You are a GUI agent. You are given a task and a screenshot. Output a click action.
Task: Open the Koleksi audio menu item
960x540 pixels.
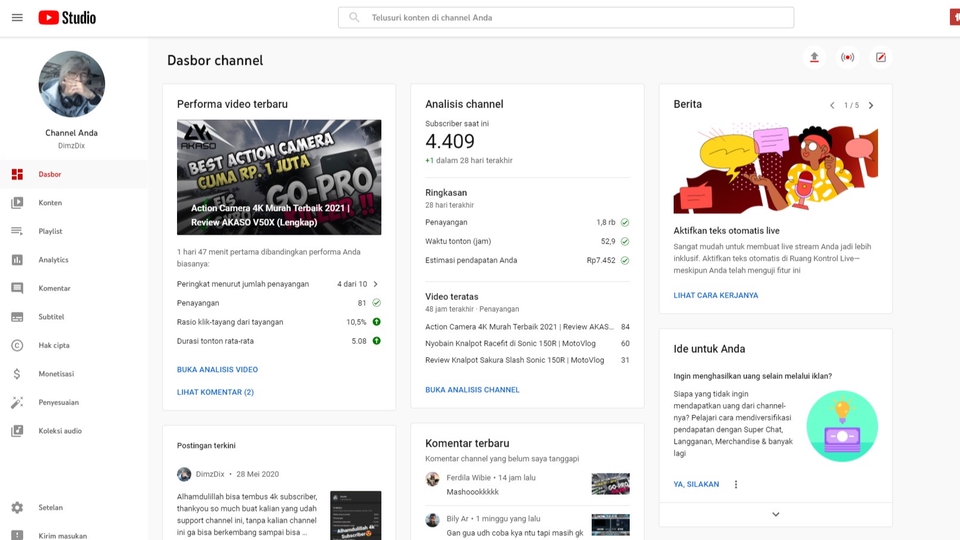point(73,431)
